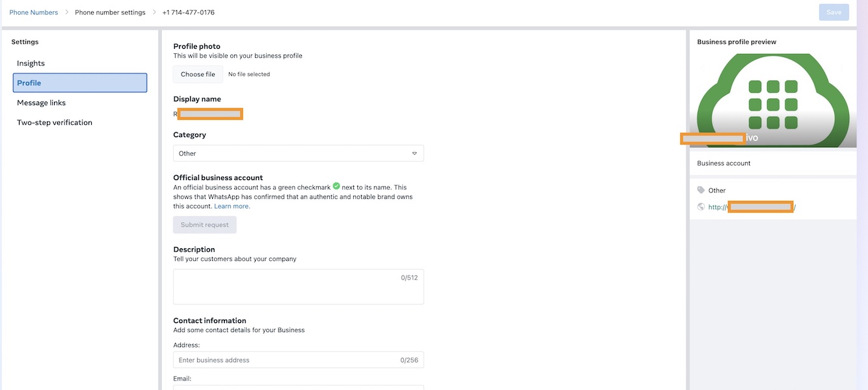Click the Phone Numbers breadcrumb link
Image resolution: width=868 pixels, height=390 pixels.
(34, 12)
